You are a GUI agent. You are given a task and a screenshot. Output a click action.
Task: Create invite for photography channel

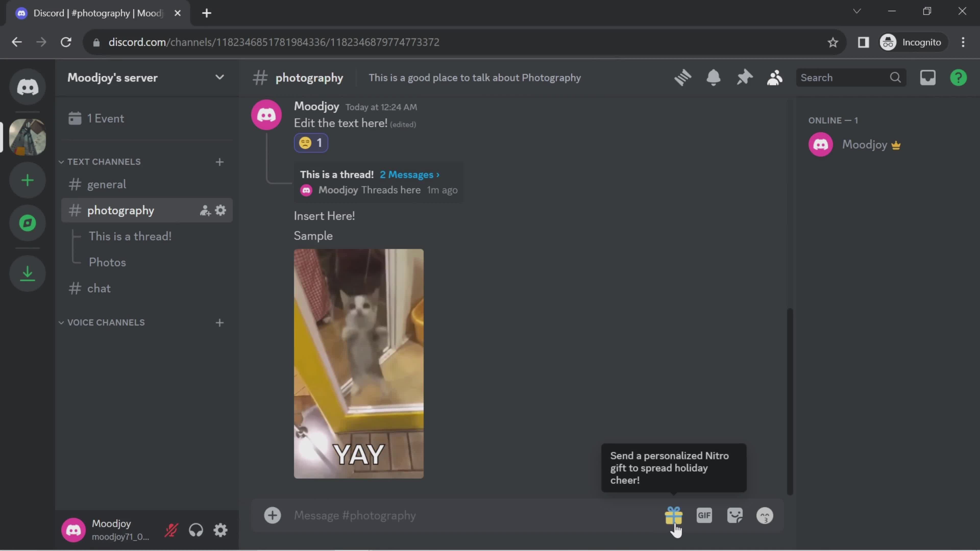tap(205, 210)
